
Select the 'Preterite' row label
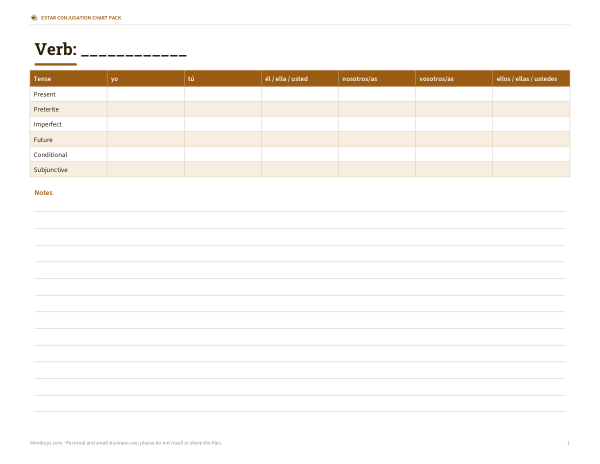(x=46, y=109)
